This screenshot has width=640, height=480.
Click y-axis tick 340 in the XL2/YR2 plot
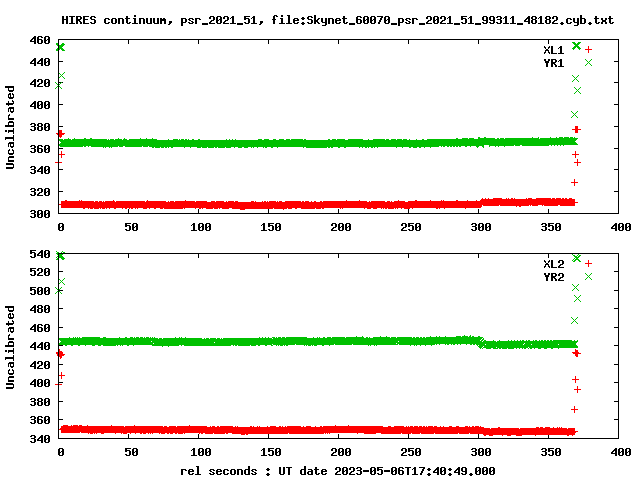(40, 439)
